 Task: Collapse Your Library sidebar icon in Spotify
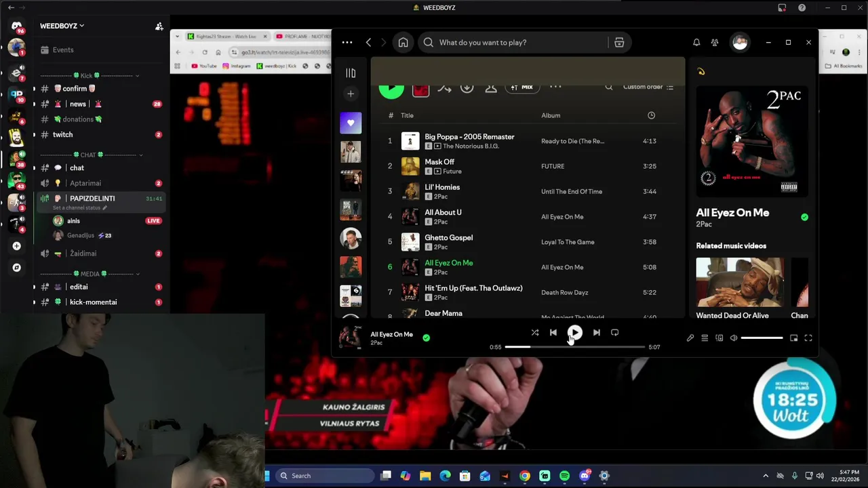point(351,73)
